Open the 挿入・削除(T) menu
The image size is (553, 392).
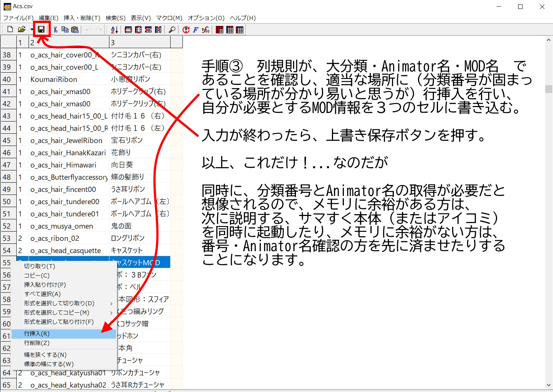click(82, 18)
